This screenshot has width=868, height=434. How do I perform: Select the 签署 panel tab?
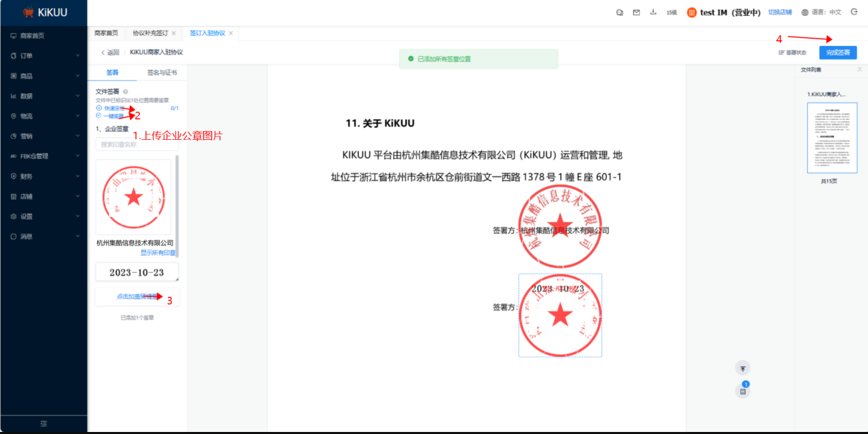112,72
